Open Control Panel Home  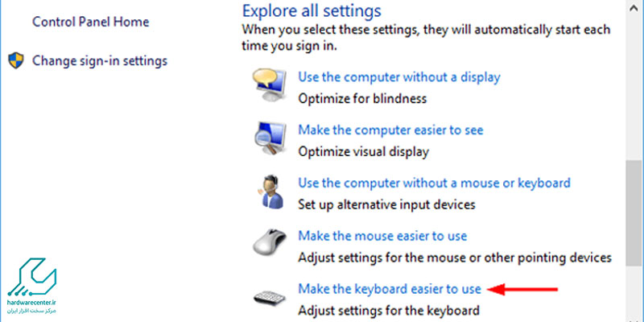pyautogui.click(x=90, y=22)
